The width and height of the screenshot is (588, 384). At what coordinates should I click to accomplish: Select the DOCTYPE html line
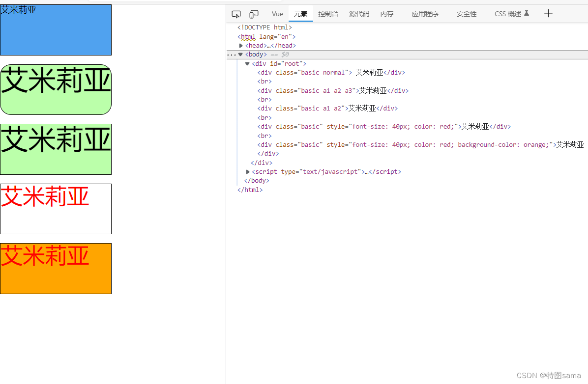pos(265,27)
